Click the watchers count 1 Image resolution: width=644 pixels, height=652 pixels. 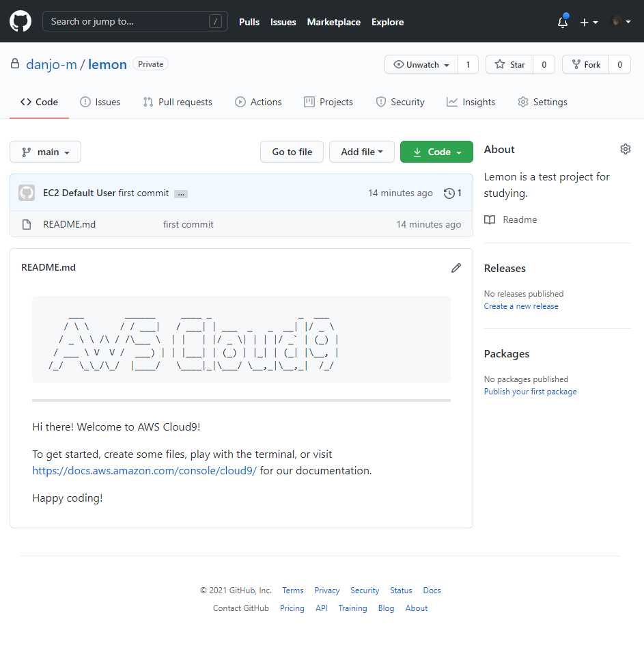468,64
